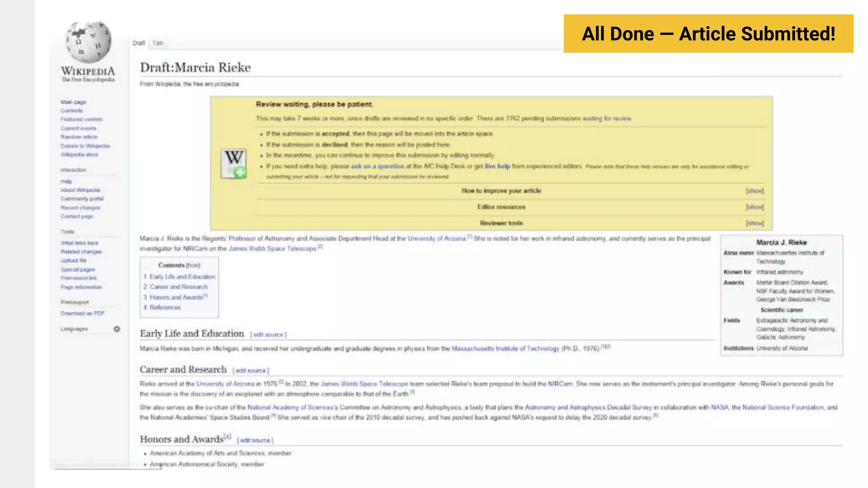The image size is (868, 488).
Task: Show Reviewer tools section
Action: 755,223
